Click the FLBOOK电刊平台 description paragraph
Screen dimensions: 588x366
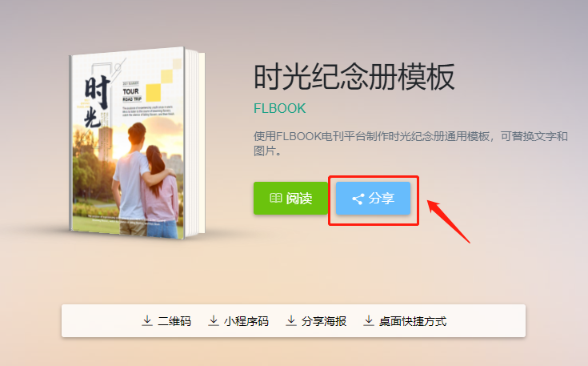[x=410, y=143]
